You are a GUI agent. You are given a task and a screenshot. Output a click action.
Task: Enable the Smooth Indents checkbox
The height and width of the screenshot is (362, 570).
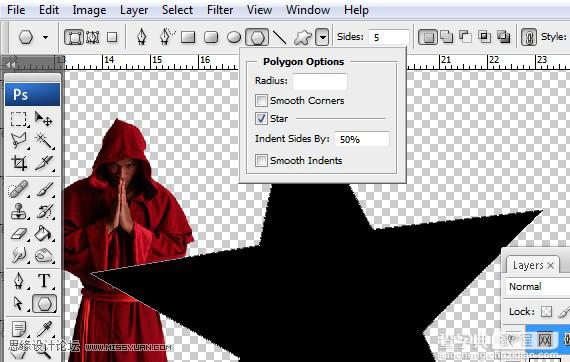point(261,160)
